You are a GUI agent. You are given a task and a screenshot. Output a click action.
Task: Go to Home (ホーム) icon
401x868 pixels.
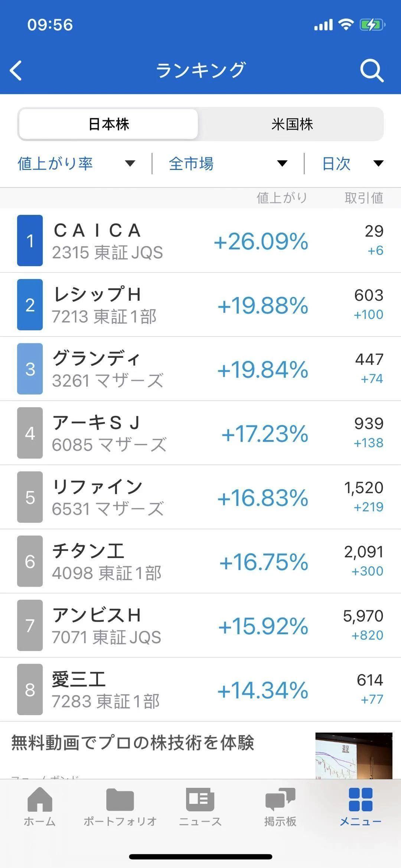coord(40,799)
